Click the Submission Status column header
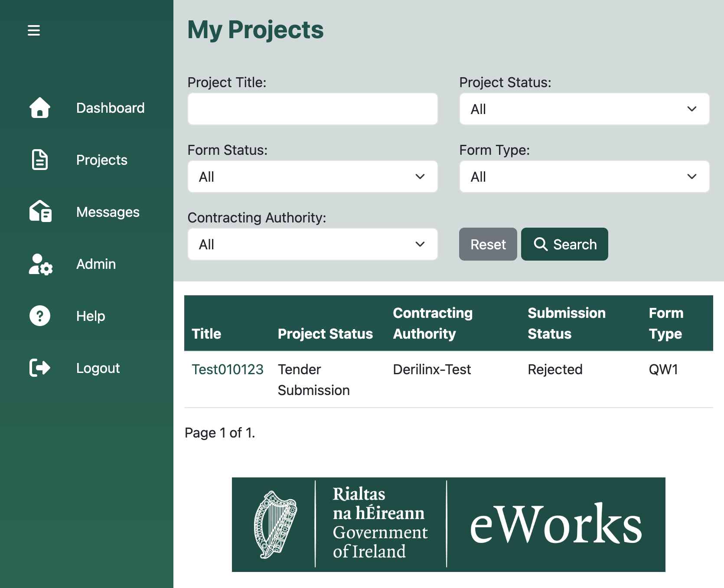 pyautogui.click(x=567, y=323)
